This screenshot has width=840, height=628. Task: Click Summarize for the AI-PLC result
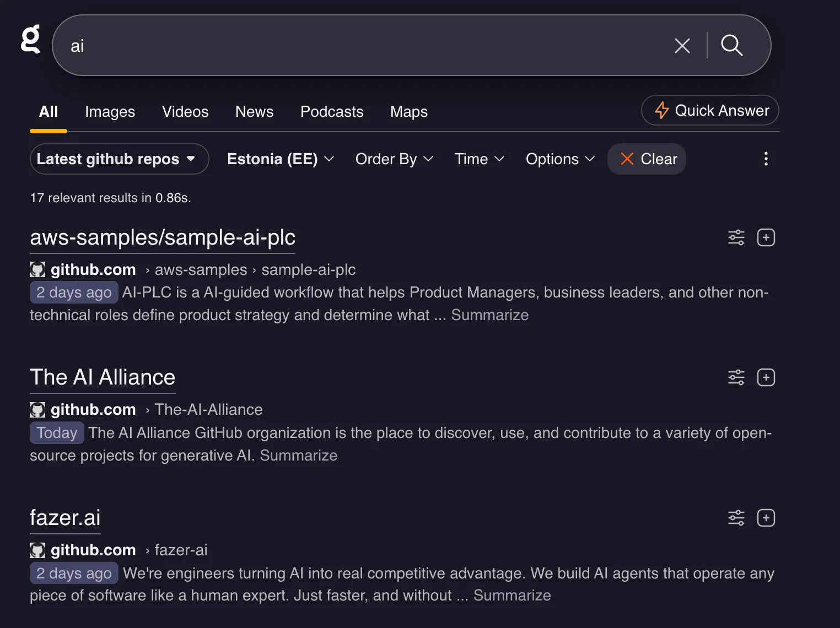(490, 315)
